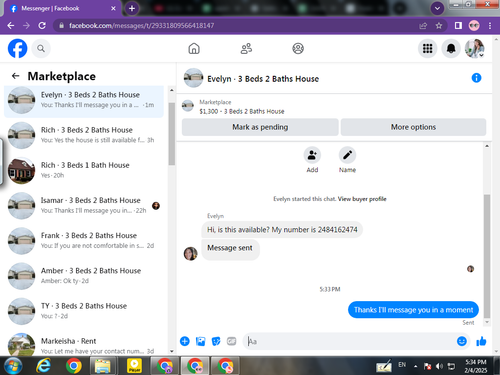The image size is (500, 375).
Task: Choose a sticker icon in composer
Action: 216,341
